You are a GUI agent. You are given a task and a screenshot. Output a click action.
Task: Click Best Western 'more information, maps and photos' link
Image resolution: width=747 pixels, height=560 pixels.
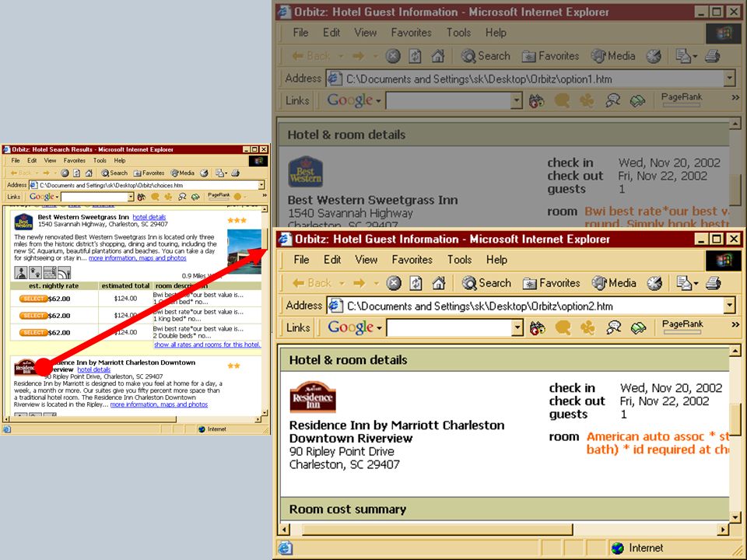coord(138,258)
